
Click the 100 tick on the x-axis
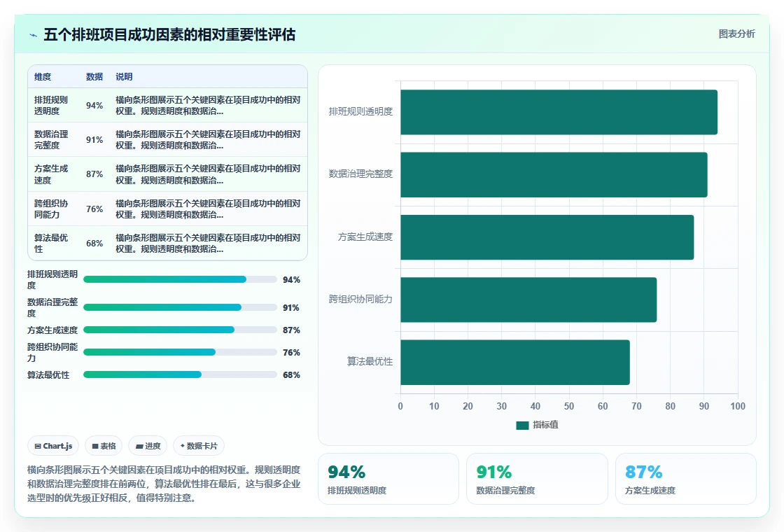click(x=738, y=407)
